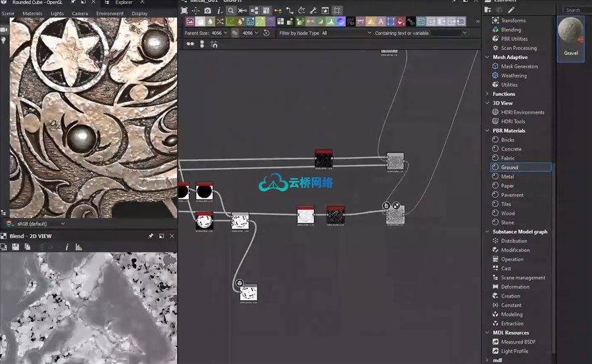Click the save icon in 2D view toolbar

(x=14, y=247)
